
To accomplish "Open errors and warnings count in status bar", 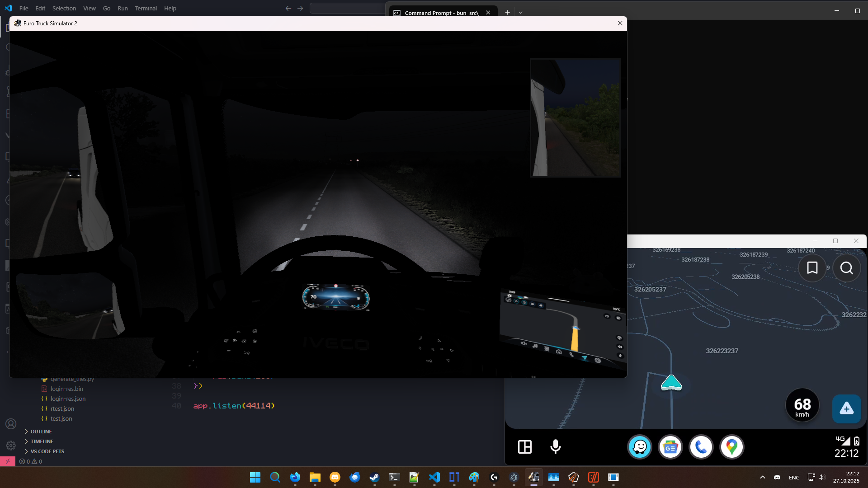I will 31,461.
